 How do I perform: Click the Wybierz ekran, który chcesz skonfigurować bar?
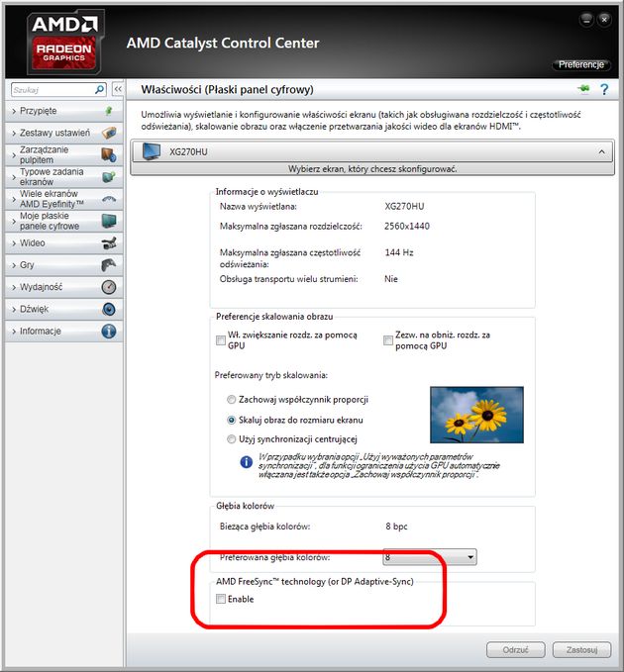point(372,169)
